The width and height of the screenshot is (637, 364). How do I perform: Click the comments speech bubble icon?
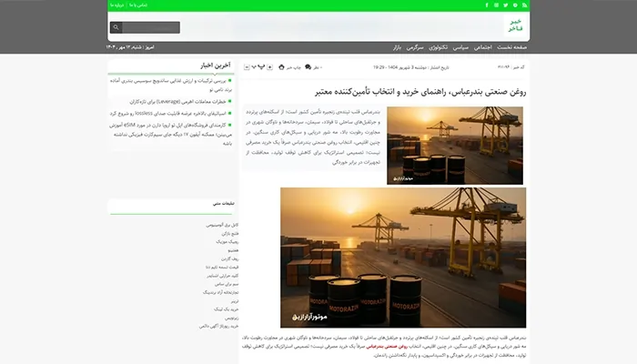(308, 67)
